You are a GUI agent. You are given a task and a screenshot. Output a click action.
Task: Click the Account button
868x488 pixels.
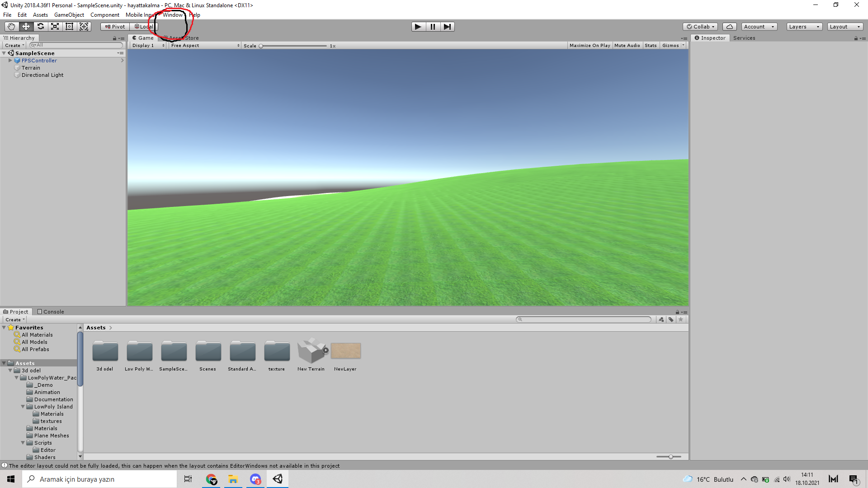coord(759,27)
